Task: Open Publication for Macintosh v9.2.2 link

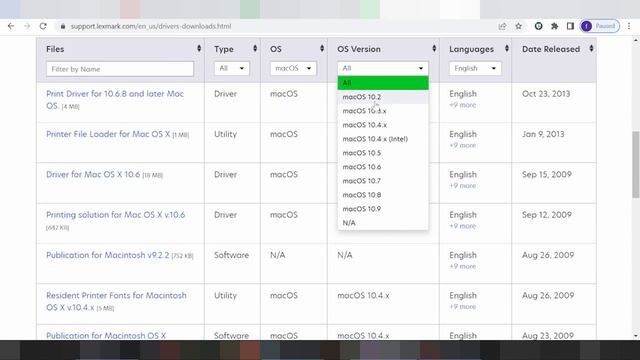Action: (x=107, y=255)
